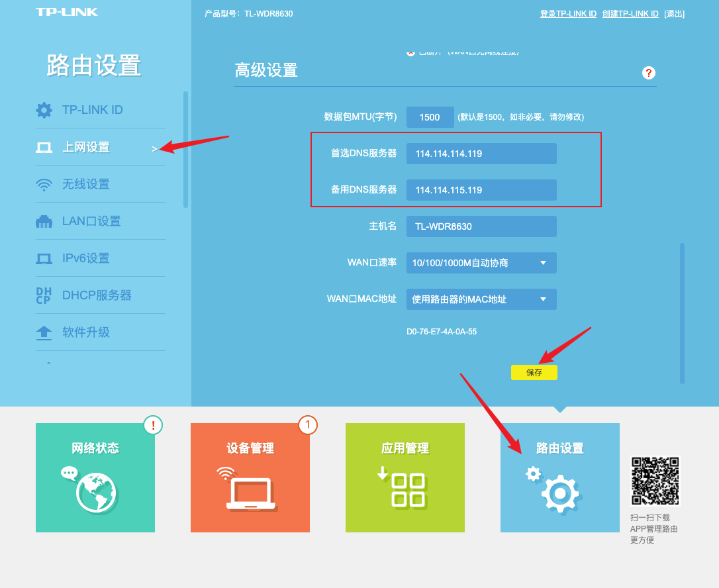The image size is (719, 588).
Task: Click the 退出 logout link
Action: pyautogui.click(x=674, y=14)
